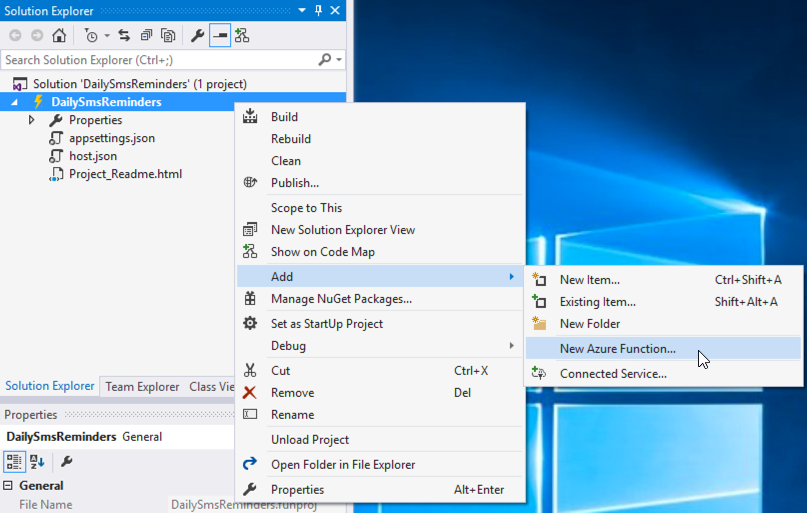Select Set as StartUp Project
Image resolution: width=807 pixels, height=513 pixels.
(381, 324)
